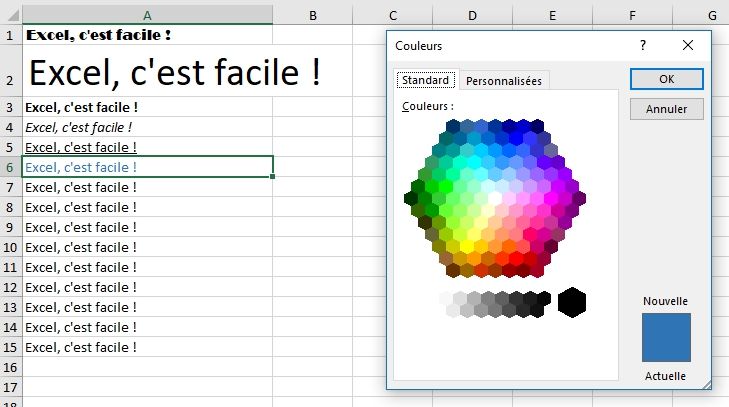Image resolution: width=729 pixels, height=407 pixels.
Task: Click cell A3 with bold text
Action: [x=147, y=107]
